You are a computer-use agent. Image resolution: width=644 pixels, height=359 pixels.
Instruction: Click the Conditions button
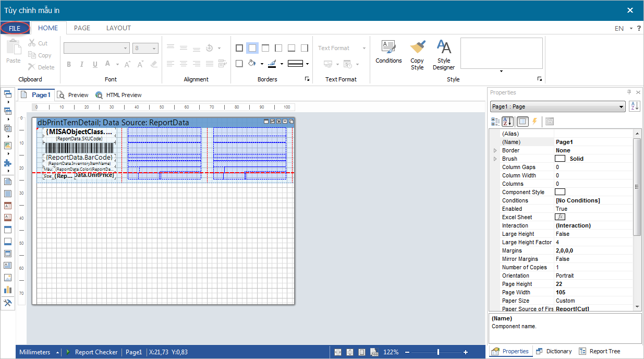(x=388, y=52)
